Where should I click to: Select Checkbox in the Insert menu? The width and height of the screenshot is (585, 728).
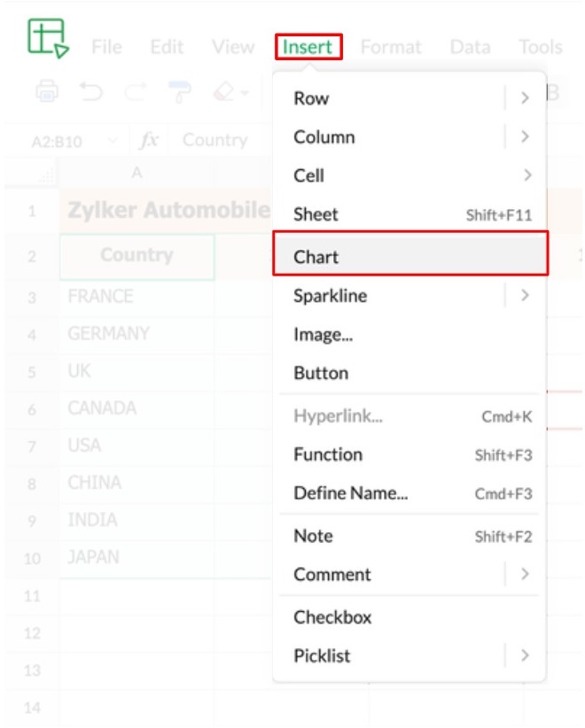(332, 617)
